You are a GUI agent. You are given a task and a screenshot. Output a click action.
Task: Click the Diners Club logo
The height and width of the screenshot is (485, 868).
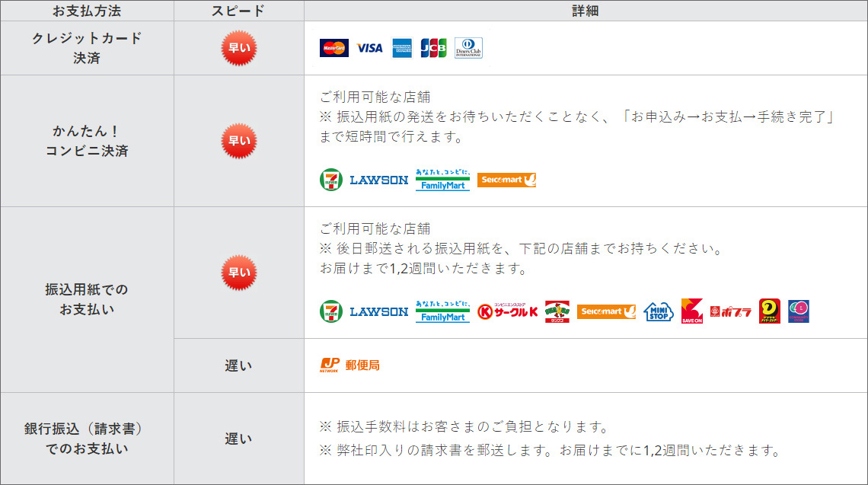[468, 48]
